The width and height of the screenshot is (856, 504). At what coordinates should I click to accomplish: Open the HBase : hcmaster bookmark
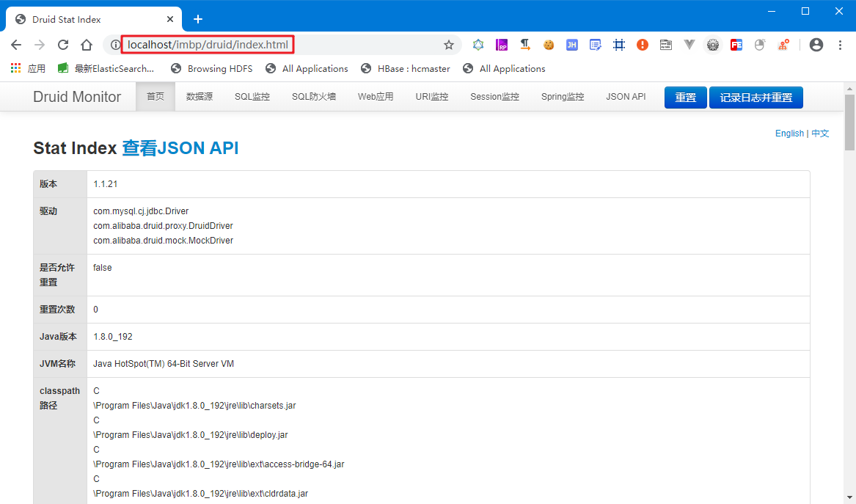tap(406, 68)
